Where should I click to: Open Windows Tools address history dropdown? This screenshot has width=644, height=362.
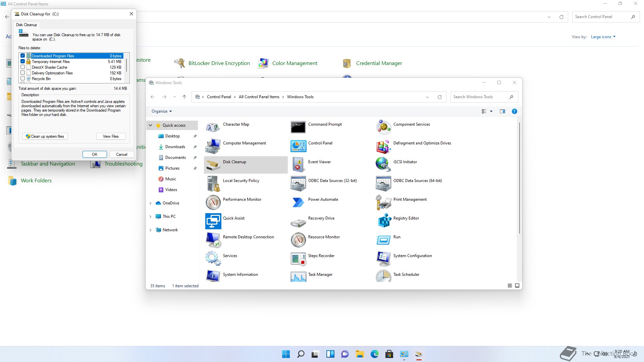pos(427,97)
